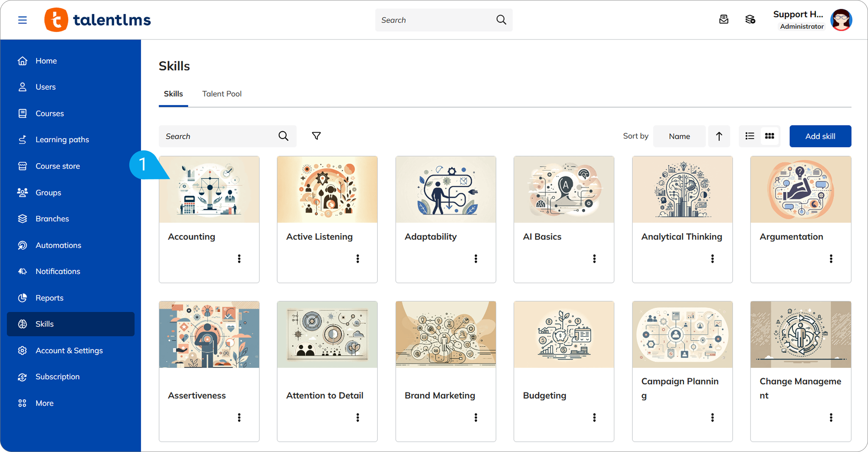Open the More link in the sidebar
The image size is (868, 452).
pos(44,403)
